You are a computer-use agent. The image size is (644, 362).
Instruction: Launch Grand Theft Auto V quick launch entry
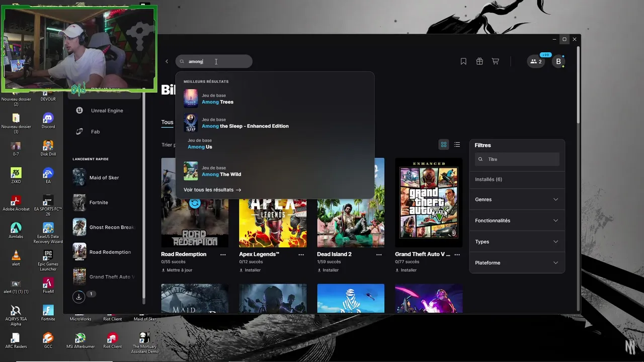104,277
